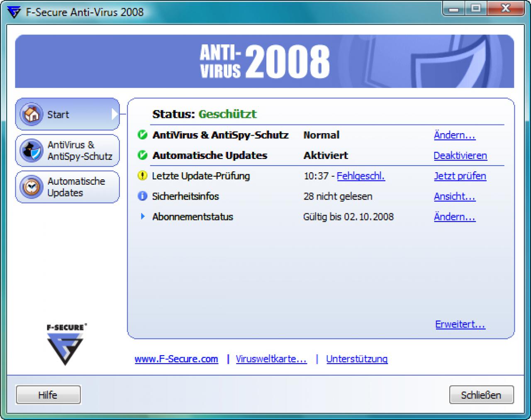Open the Virusweltkarte link
Image resolution: width=531 pixels, height=420 pixels.
(271, 359)
